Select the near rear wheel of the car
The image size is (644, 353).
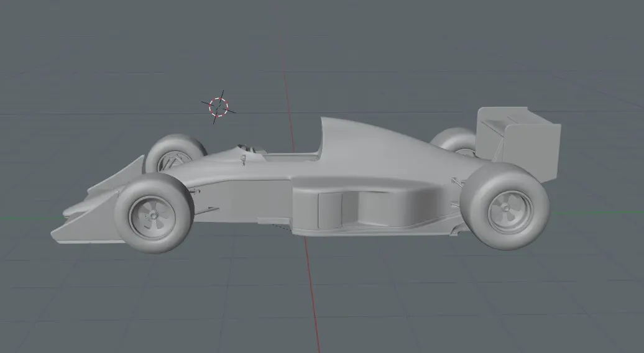(x=505, y=206)
